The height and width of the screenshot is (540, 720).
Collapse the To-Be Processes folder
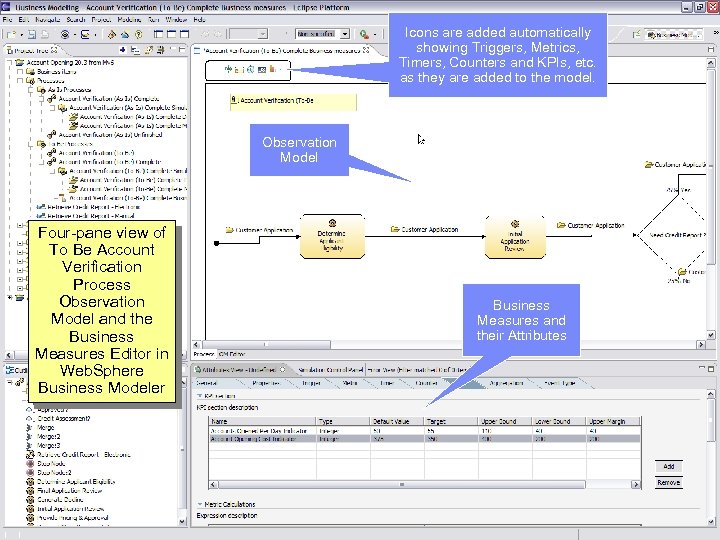(x=30, y=144)
